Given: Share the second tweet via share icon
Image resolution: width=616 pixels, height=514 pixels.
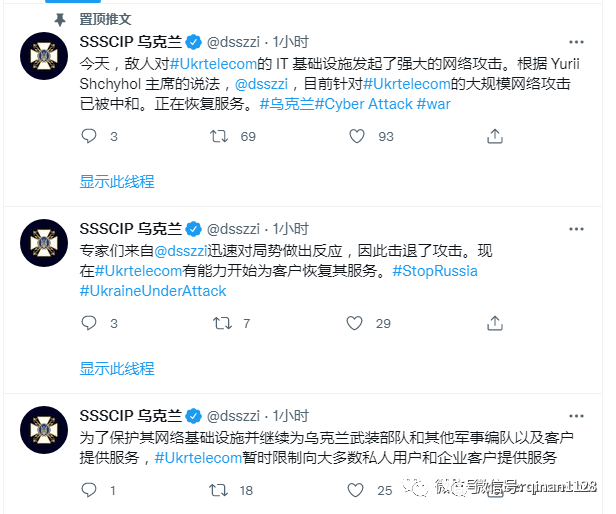Looking at the screenshot, I should point(495,323).
